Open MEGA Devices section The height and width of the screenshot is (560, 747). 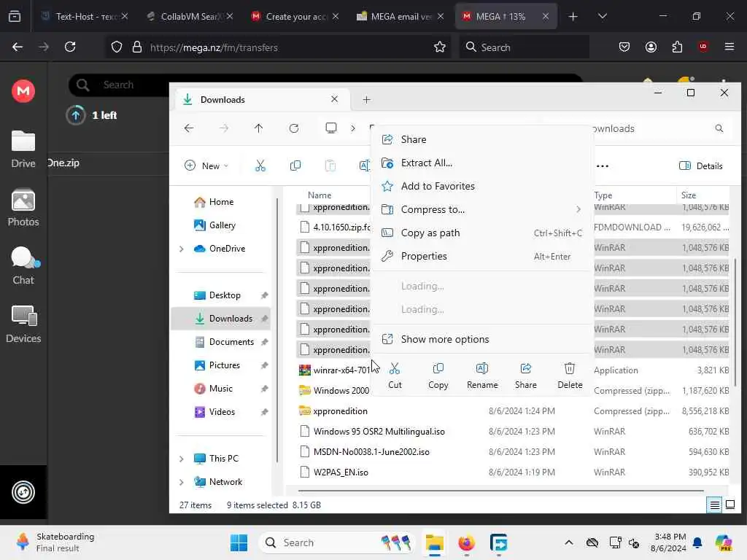[x=23, y=324]
